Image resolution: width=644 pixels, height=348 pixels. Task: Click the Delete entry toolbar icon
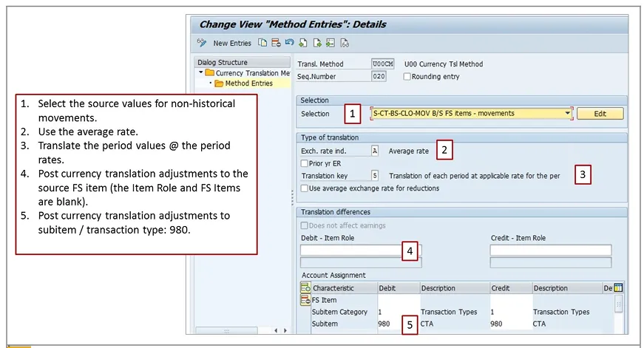point(275,44)
